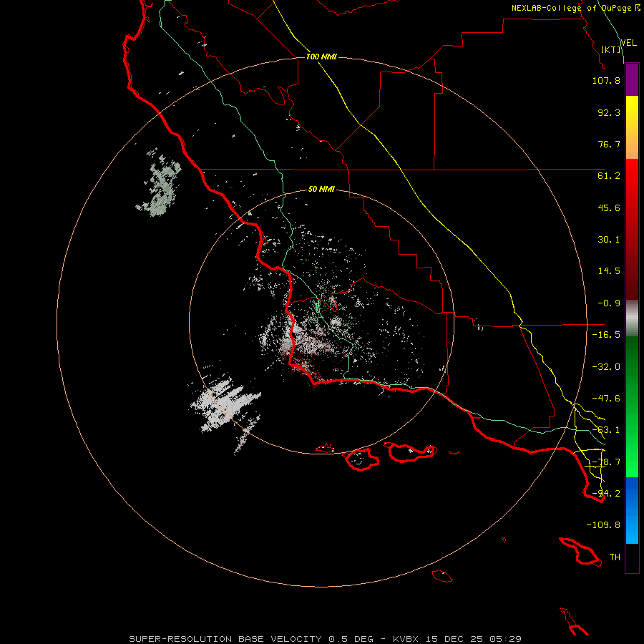644x644 pixels.
Task: Click the 100 NMI range ring label
Action: (x=321, y=57)
